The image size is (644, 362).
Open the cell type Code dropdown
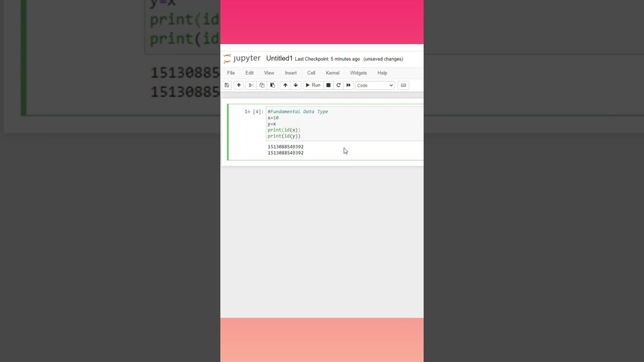tap(375, 85)
